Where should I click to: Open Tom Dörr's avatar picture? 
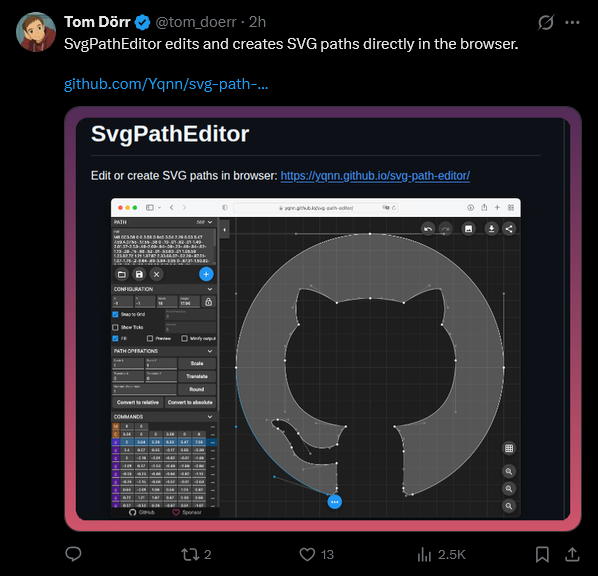point(36,32)
